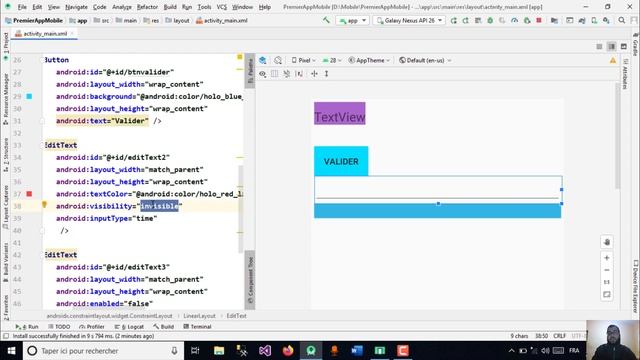Viewport: 640px width, 360px height.
Task: Open the API 28 version dropdown
Action: tap(332, 60)
